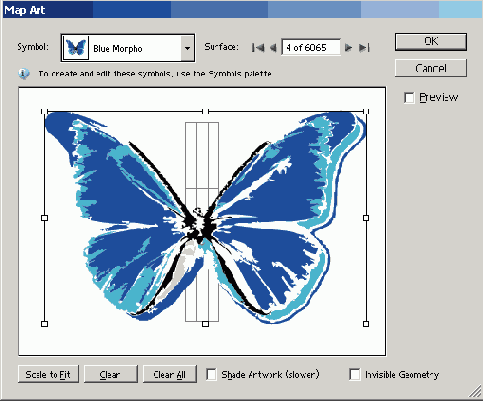Image resolution: width=483 pixels, height=401 pixels.
Task: Select bottom-left bounding box handle
Action: tap(44, 324)
